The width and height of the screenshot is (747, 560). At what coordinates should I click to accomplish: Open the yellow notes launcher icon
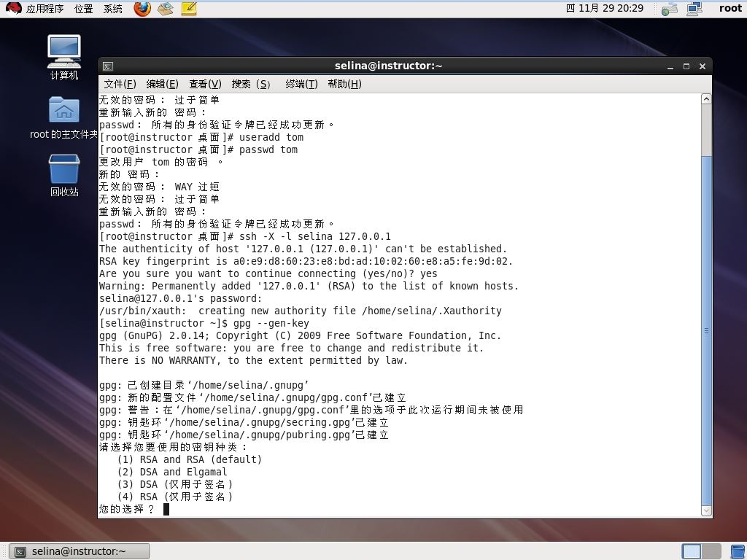tap(189, 8)
